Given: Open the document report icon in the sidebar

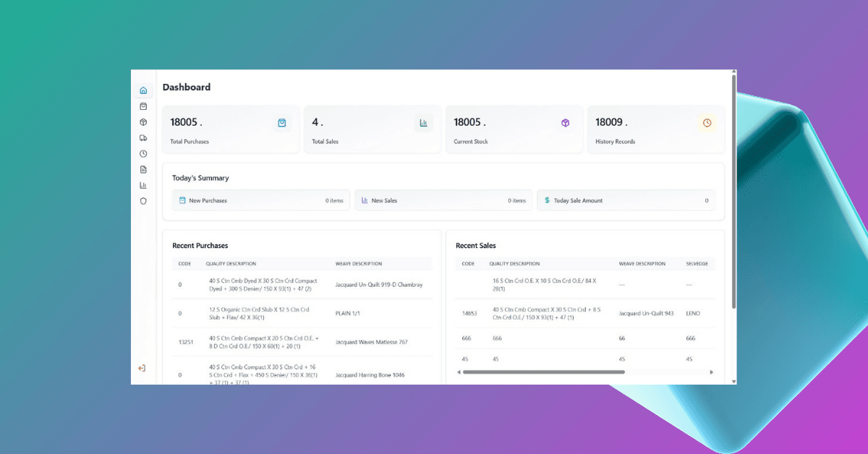Looking at the screenshot, I should point(143,168).
